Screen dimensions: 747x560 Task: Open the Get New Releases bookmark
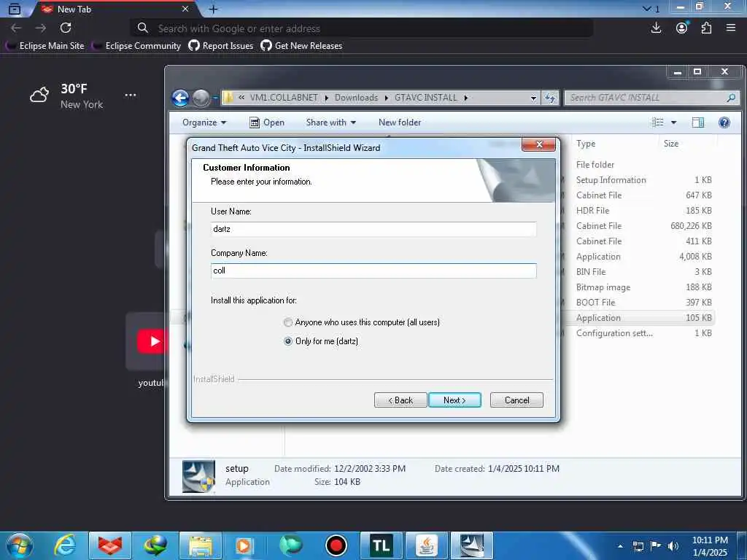[301, 46]
